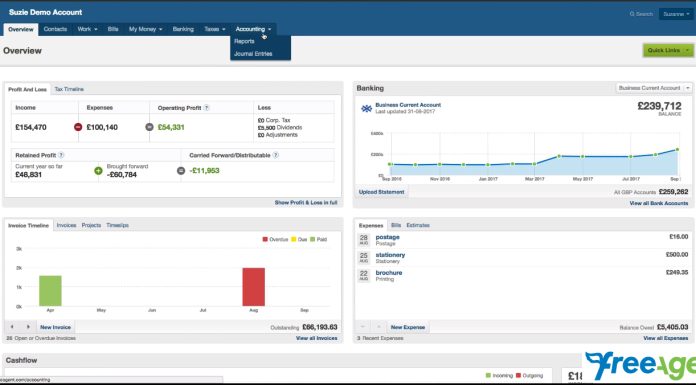The width and height of the screenshot is (696, 385).
Task: Click the Retained Profit help question icon
Action: [x=61, y=155]
